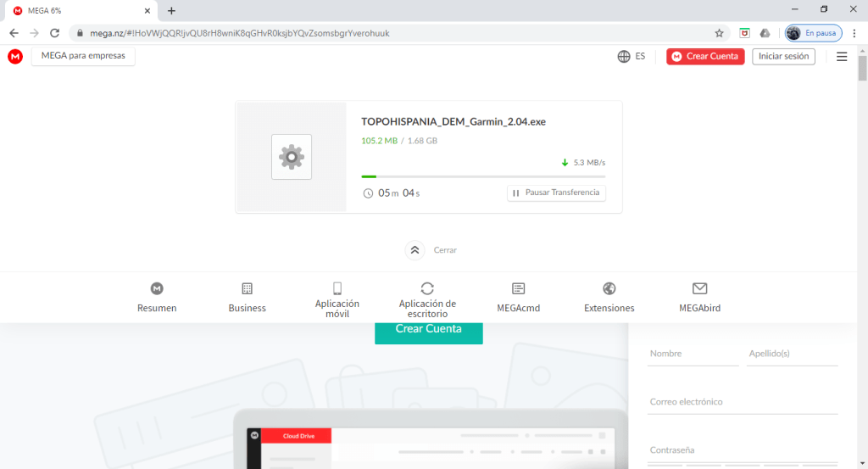This screenshot has width=868, height=469.
Task: Open Aplicación de escritorio sync icon
Action: click(x=427, y=288)
